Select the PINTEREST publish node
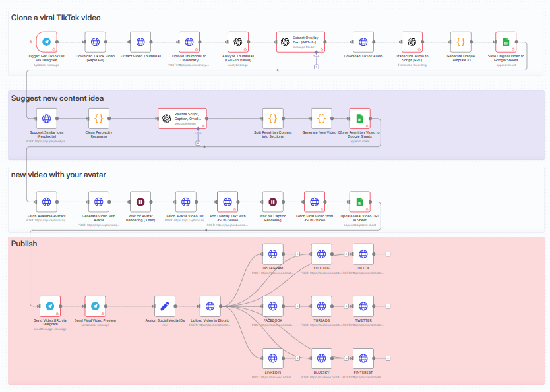The image size is (550, 392). pos(363,358)
